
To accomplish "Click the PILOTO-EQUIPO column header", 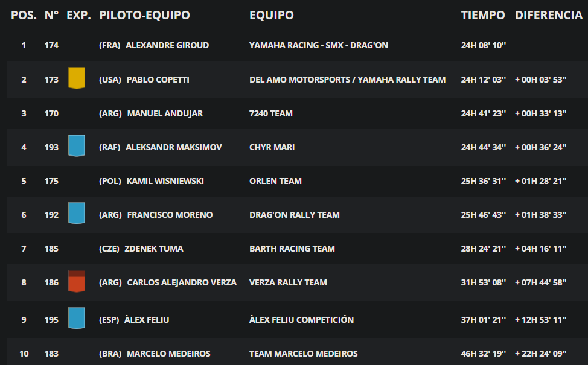I will pyautogui.click(x=144, y=15).
